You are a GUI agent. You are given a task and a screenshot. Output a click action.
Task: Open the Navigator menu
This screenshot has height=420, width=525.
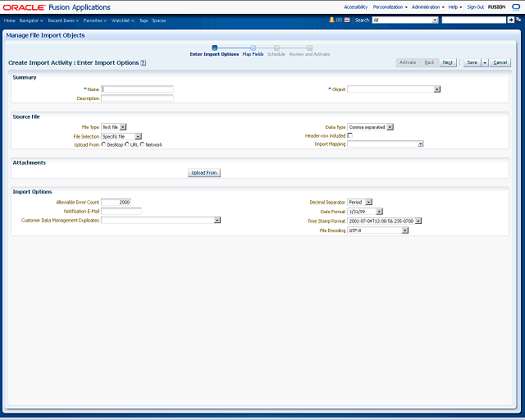[32, 20]
